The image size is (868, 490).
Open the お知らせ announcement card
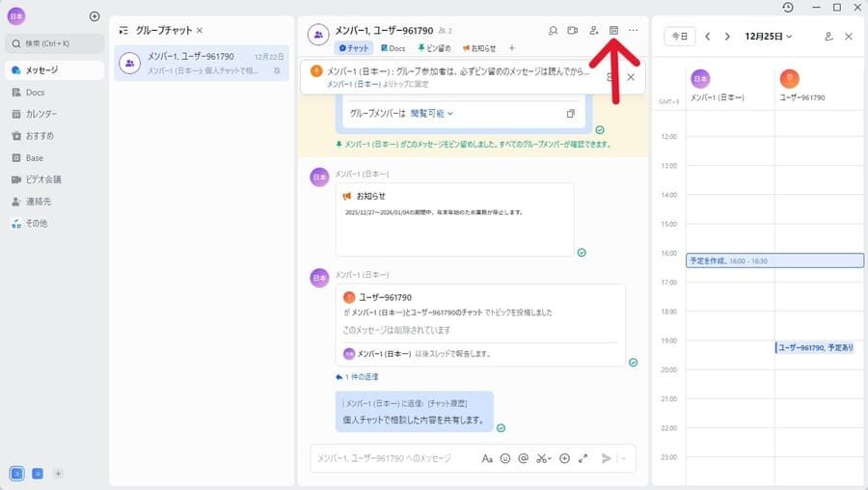tap(454, 220)
